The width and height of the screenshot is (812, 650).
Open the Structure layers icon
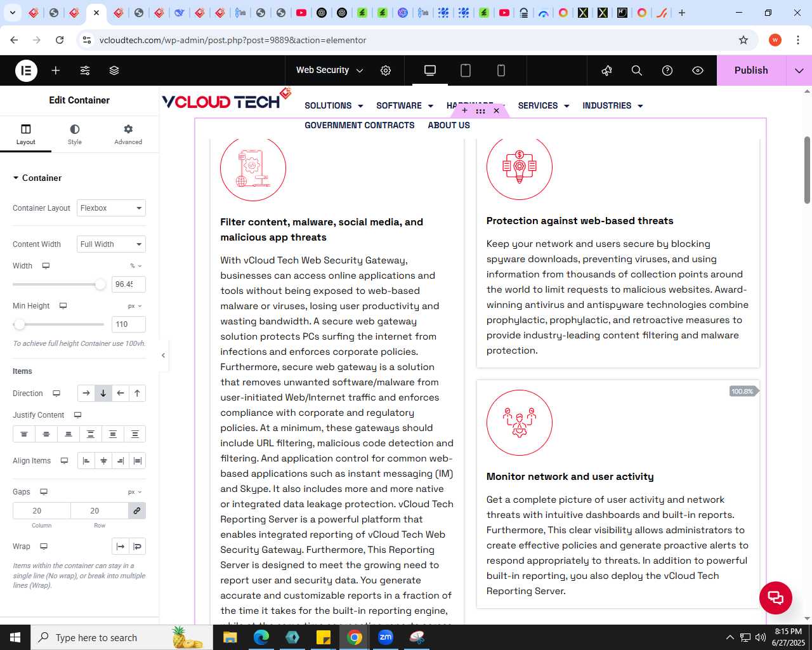[x=114, y=70]
